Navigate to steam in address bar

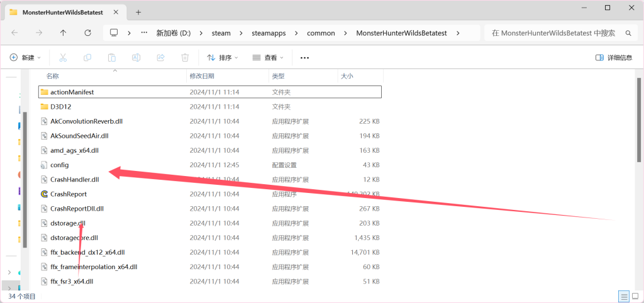[221, 33]
